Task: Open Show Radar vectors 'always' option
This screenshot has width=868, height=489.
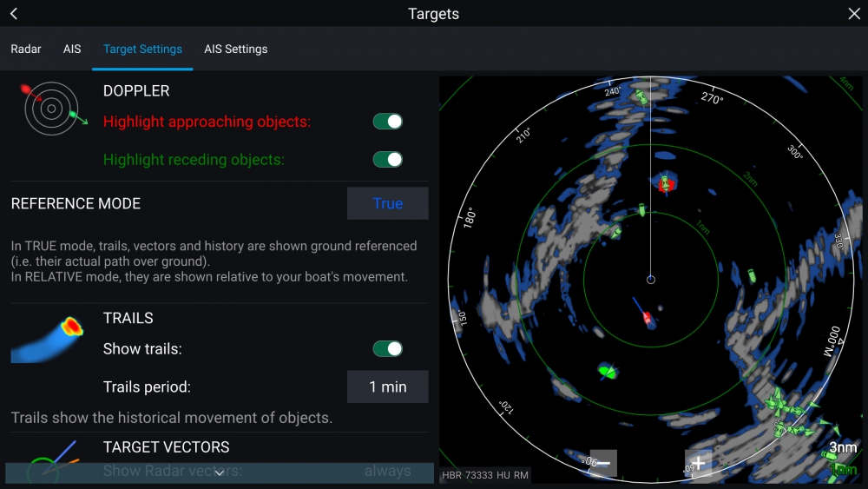Action: tap(387, 471)
